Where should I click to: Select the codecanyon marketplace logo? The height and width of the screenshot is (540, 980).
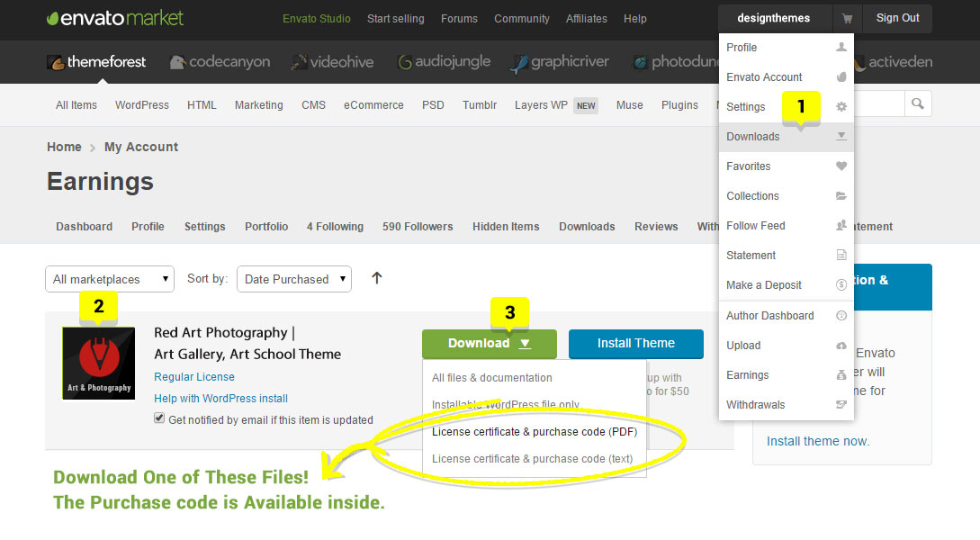coord(220,61)
